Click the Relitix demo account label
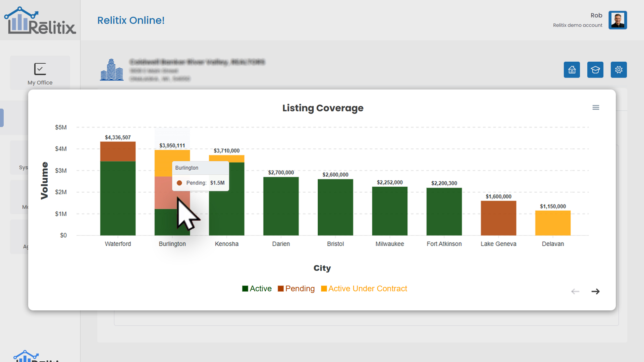Image resolution: width=644 pixels, height=362 pixels. (x=578, y=25)
